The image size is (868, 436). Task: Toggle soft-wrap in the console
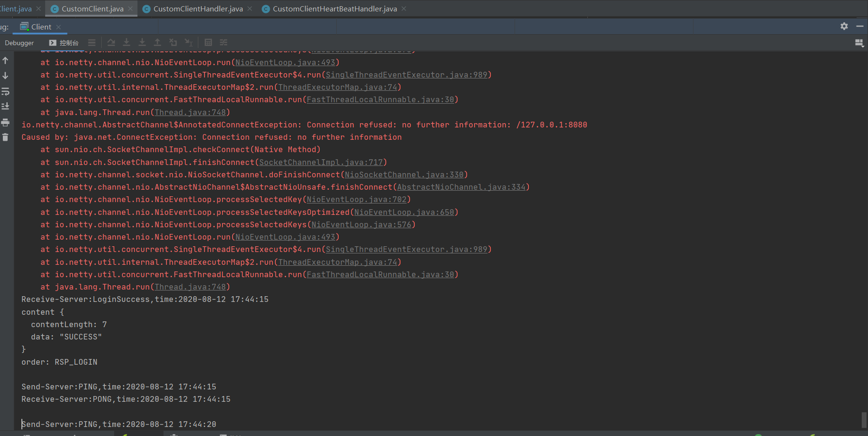(x=5, y=91)
